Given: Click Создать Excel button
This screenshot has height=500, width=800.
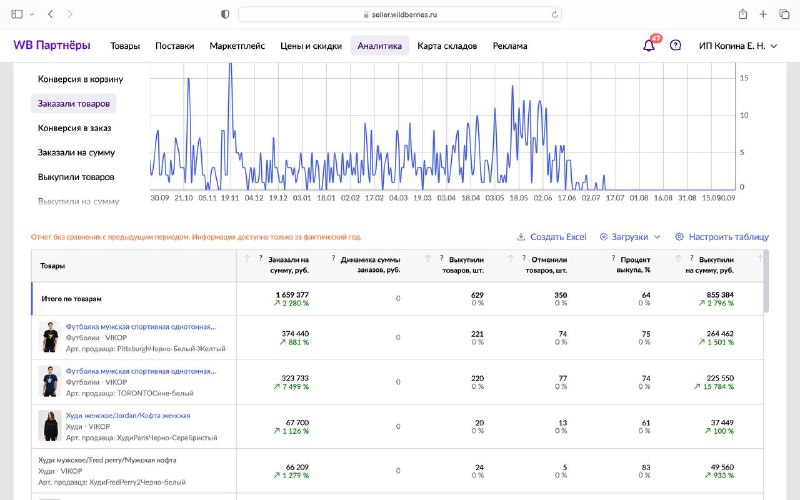Looking at the screenshot, I should coord(552,237).
